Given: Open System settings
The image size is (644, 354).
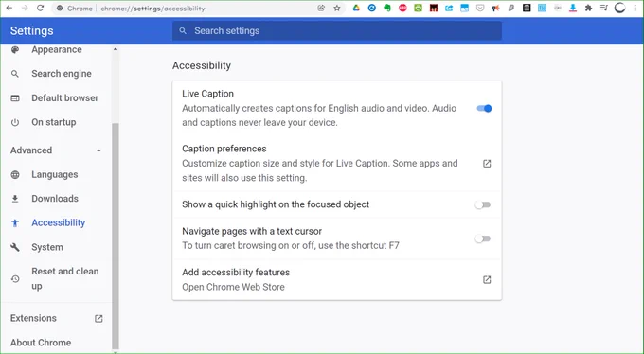Looking at the screenshot, I should click(x=47, y=247).
